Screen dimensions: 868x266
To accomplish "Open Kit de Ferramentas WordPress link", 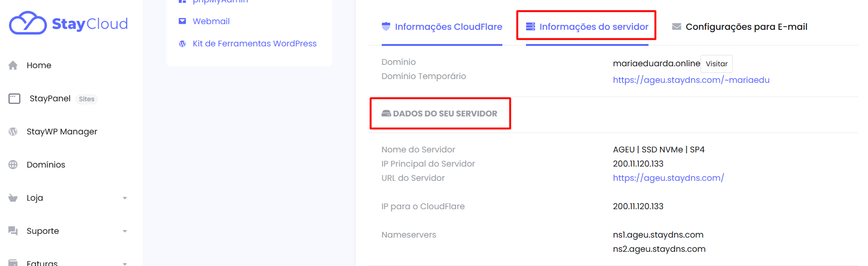I will (x=254, y=44).
